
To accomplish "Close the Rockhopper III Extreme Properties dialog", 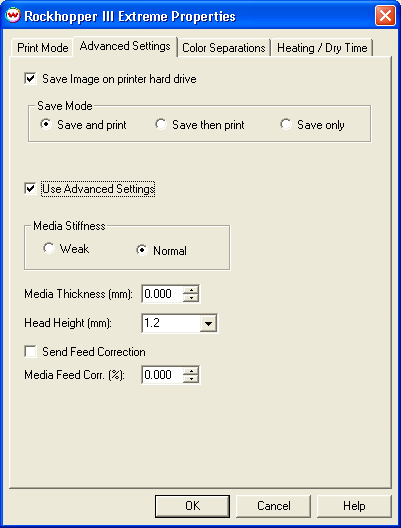I will (x=385, y=15).
